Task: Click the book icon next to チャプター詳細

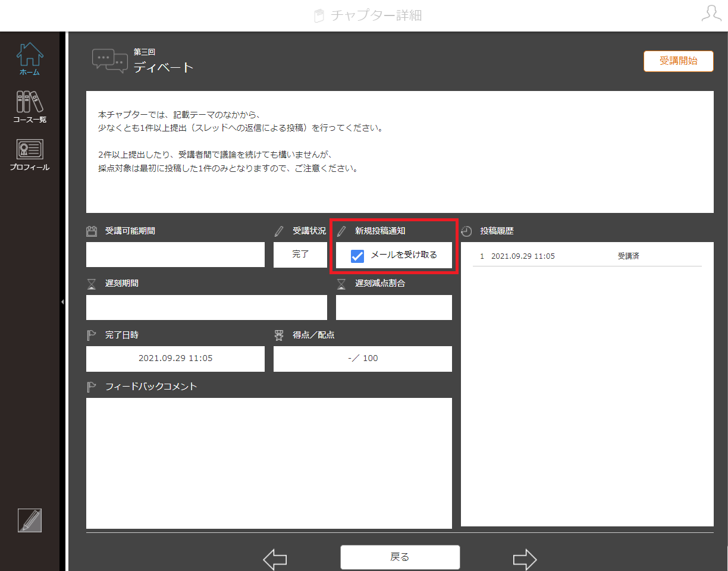Action: pos(319,15)
